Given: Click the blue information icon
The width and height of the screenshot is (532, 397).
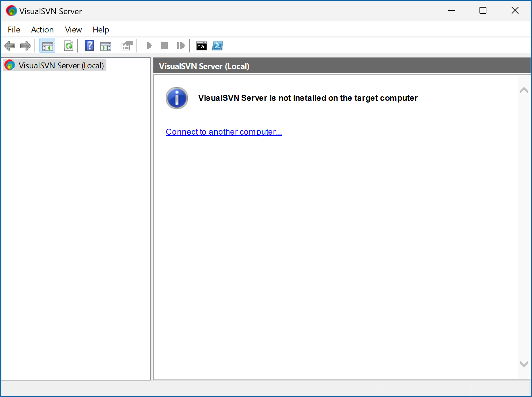Looking at the screenshot, I should pos(177,98).
